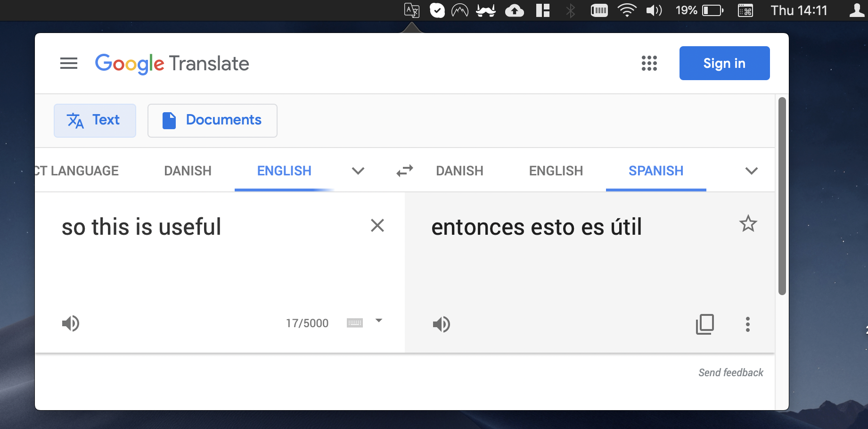Click the translated text 'entonces esto es útil'
Screen dimensions: 868x429
click(x=536, y=227)
